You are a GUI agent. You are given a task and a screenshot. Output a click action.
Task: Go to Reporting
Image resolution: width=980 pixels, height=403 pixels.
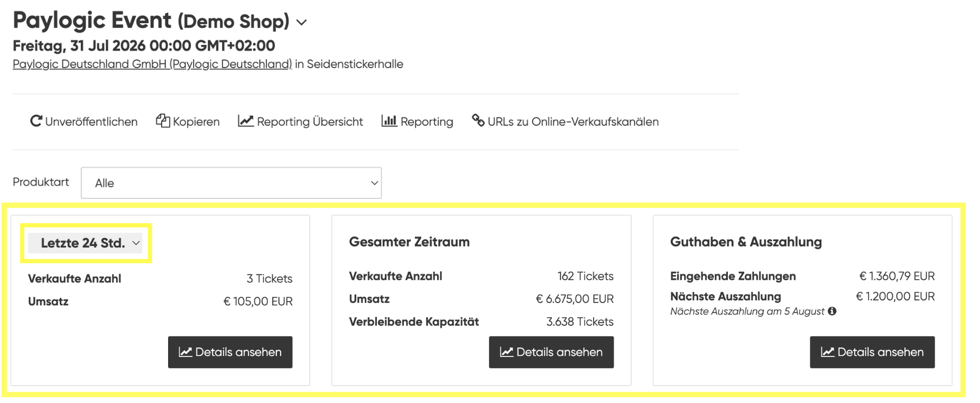[417, 121]
